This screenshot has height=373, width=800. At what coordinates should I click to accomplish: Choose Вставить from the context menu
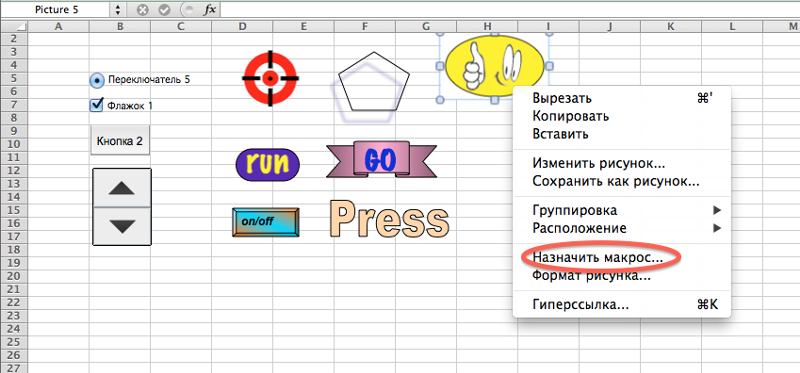pyautogui.click(x=621, y=134)
